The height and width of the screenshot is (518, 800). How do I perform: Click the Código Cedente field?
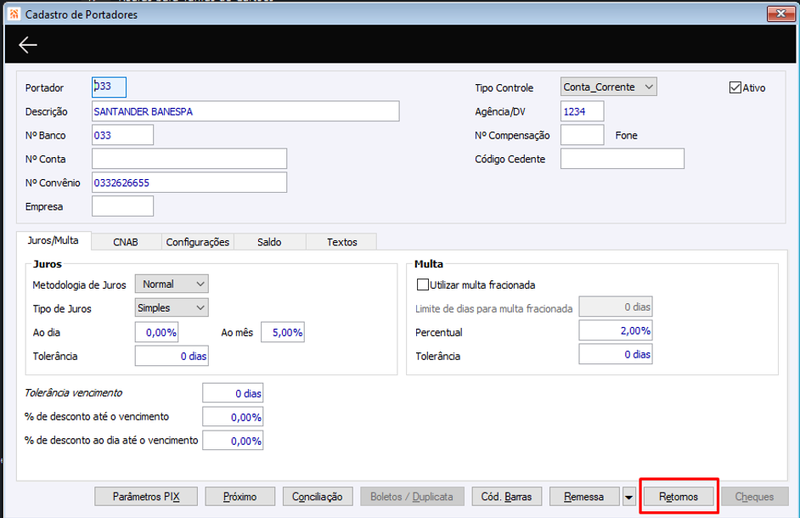point(622,159)
